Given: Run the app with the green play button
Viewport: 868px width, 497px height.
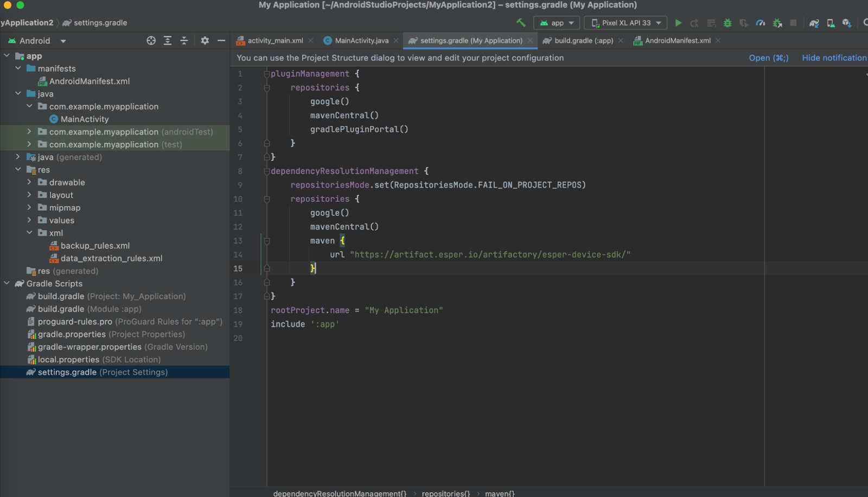Looking at the screenshot, I should pos(678,23).
